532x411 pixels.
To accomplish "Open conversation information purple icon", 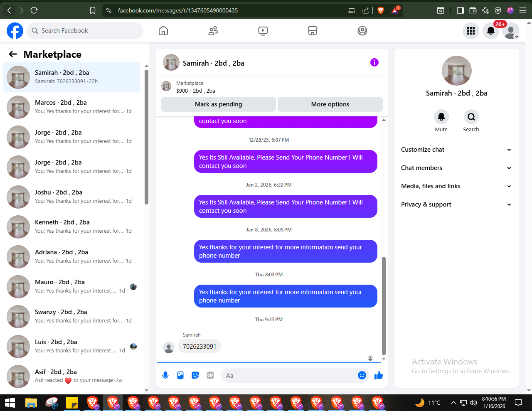I will [x=374, y=62].
